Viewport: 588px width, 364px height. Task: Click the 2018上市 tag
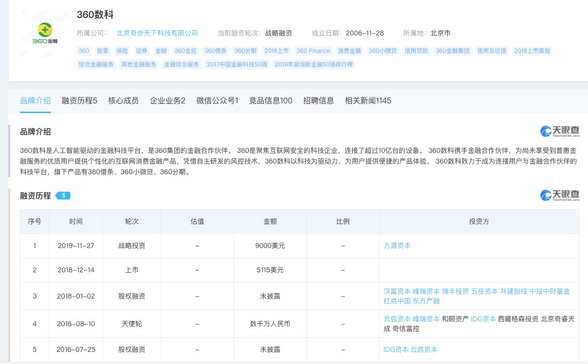pyautogui.click(x=277, y=50)
